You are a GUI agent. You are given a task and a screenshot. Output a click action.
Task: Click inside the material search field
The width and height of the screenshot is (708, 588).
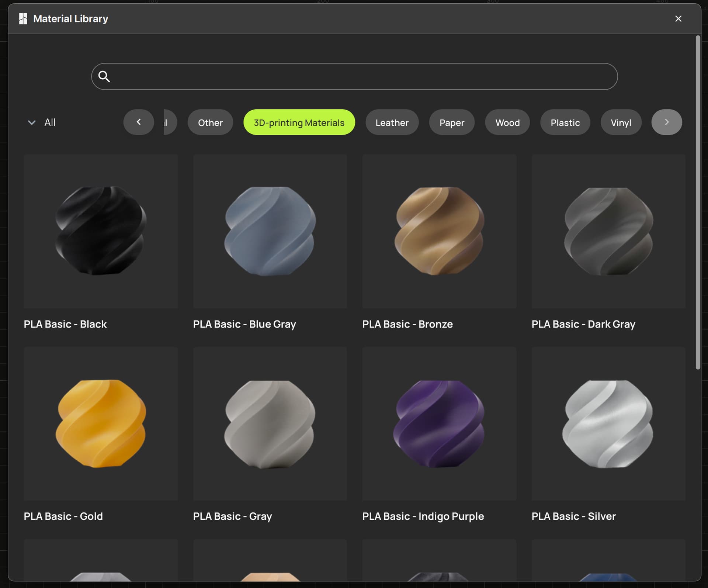354,76
